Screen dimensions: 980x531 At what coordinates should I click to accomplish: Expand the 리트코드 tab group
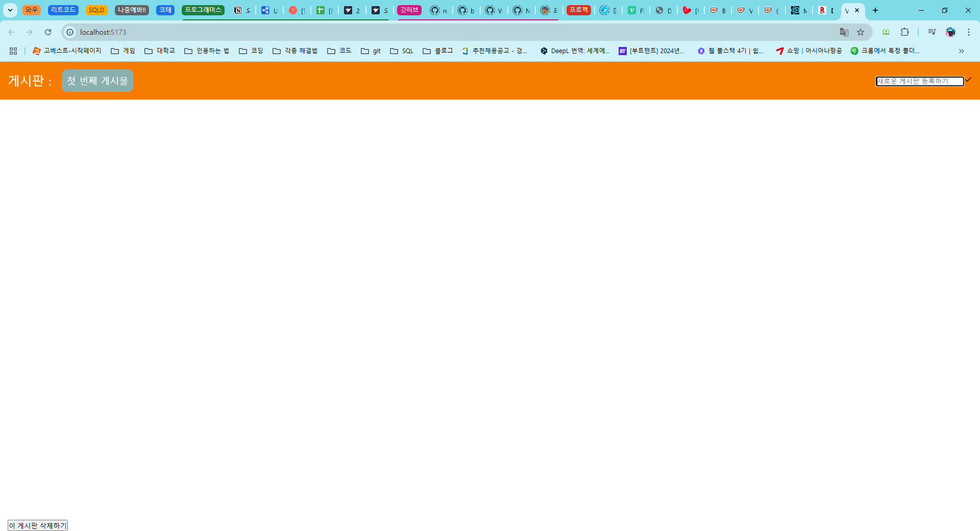pyautogui.click(x=63, y=10)
